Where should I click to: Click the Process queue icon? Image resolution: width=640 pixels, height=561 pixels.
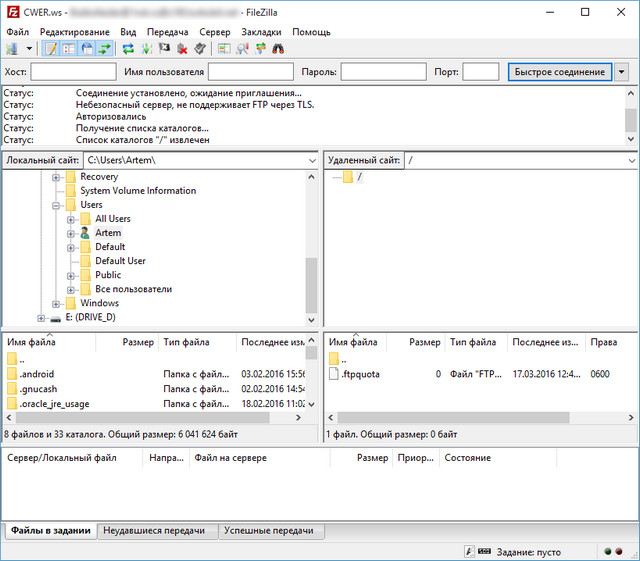(x=146, y=48)
